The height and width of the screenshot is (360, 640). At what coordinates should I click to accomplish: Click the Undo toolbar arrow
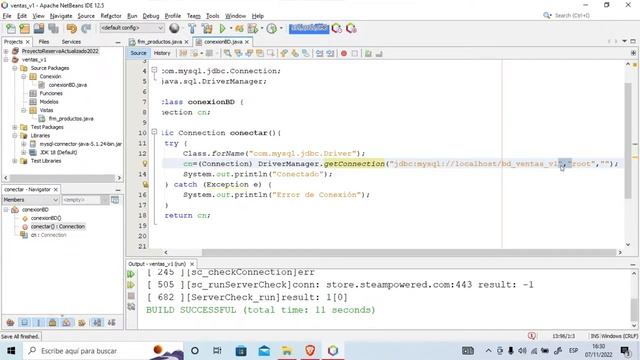tap(72, 29)
